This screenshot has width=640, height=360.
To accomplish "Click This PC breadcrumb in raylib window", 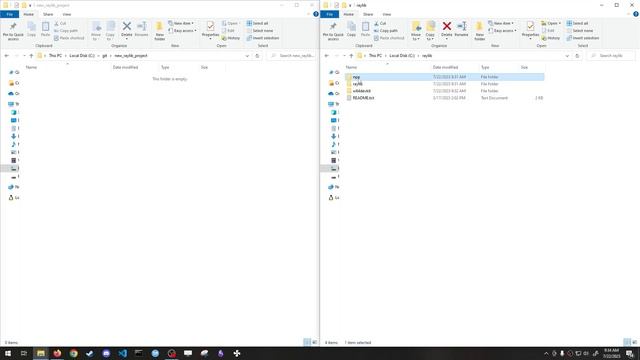I will [375, 56].
